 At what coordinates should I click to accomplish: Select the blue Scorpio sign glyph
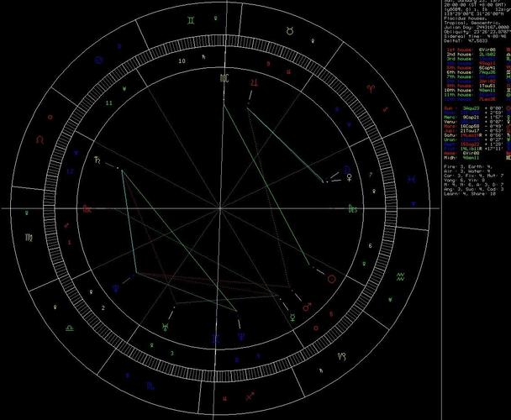[150, 386]
